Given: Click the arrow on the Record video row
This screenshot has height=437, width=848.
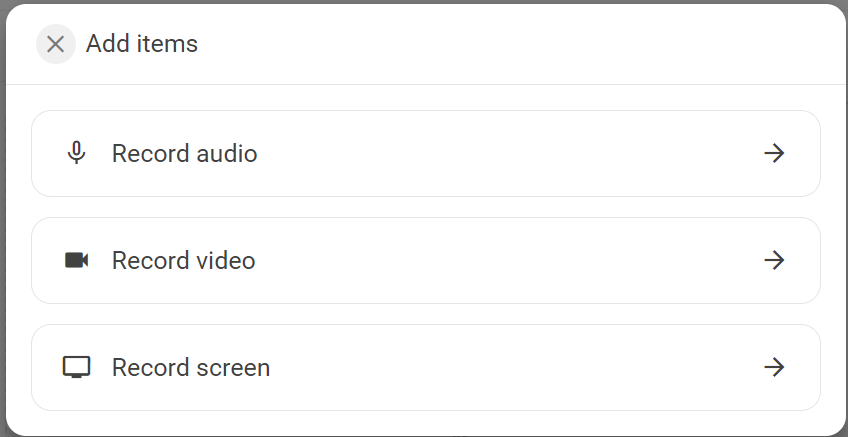Looking at the screenshot, I should (774, 260).
